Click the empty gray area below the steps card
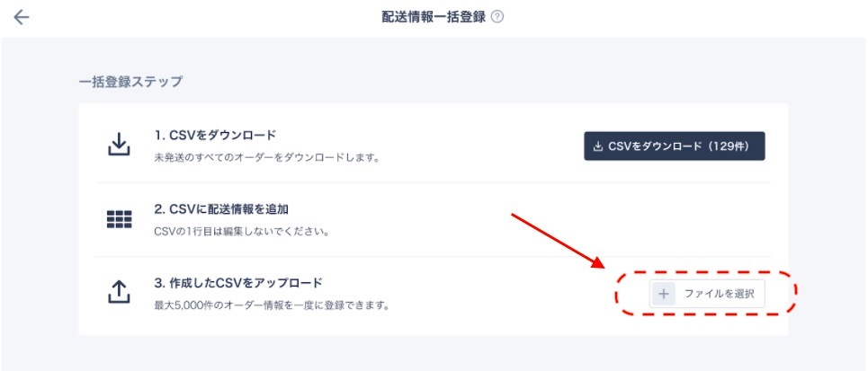The height and width of the screenshot is (371, 868). (x=434, y=354)
